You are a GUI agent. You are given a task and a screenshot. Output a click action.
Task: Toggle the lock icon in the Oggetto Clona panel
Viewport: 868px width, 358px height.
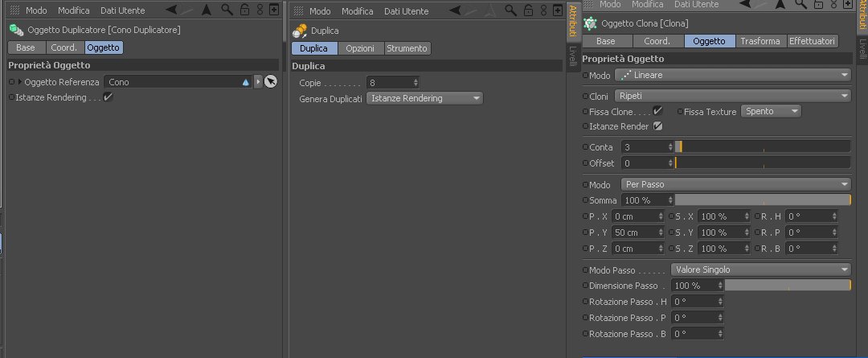(819, 5)
